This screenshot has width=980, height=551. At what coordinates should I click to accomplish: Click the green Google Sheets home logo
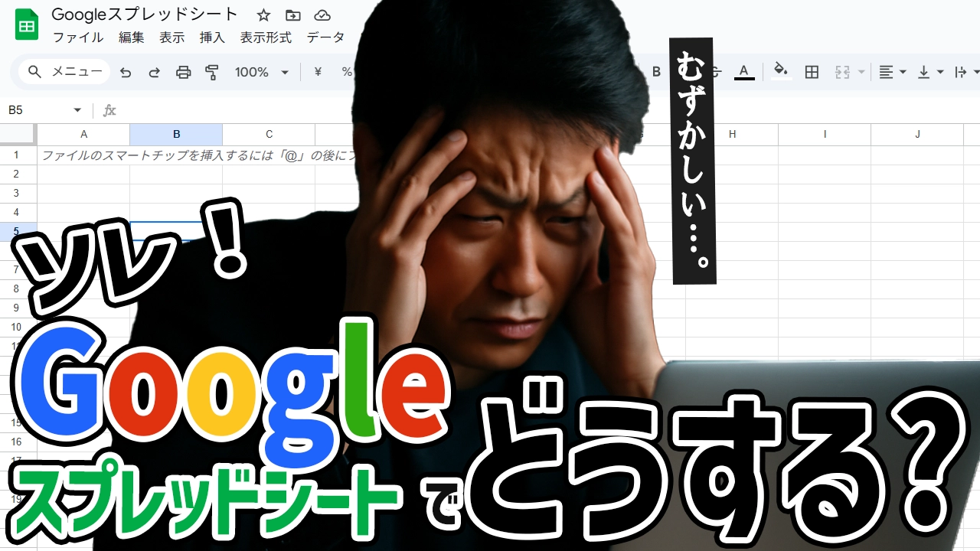(27, 25)
